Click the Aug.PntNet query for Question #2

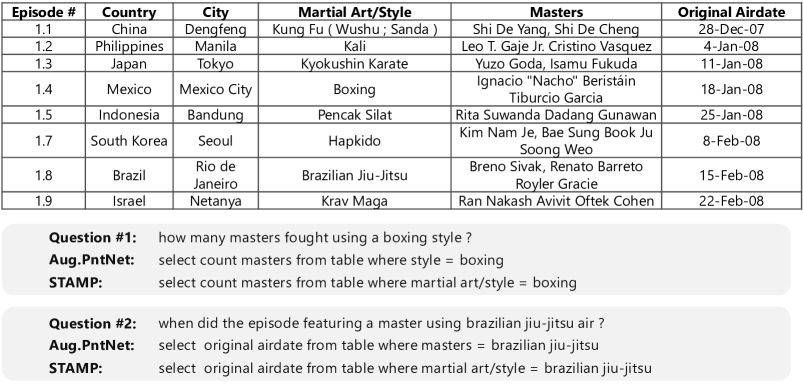click(x=378, y=346)
